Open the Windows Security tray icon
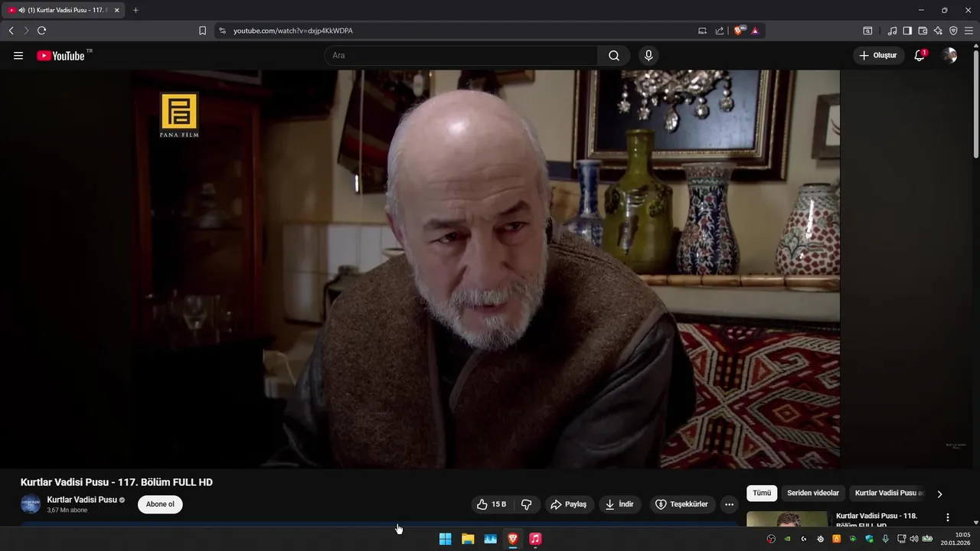This screenshot has width=980, height=551. click(x=869, y=539)
